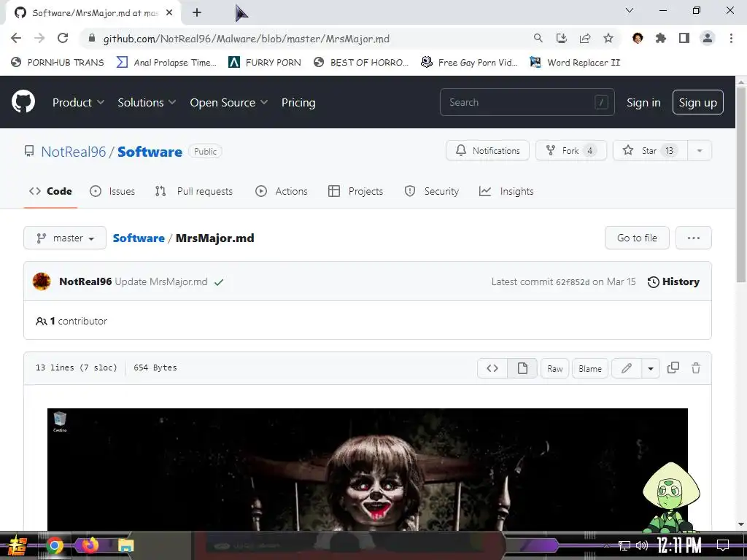Toggle the Chrome side panel icon
The width and height of the screenshot is (747, 560).
[x=684, y=38]
